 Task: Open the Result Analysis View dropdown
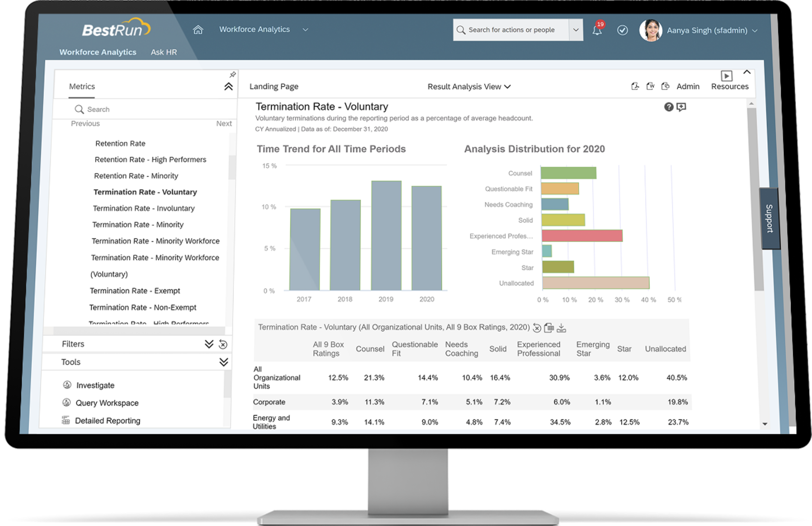469,87
